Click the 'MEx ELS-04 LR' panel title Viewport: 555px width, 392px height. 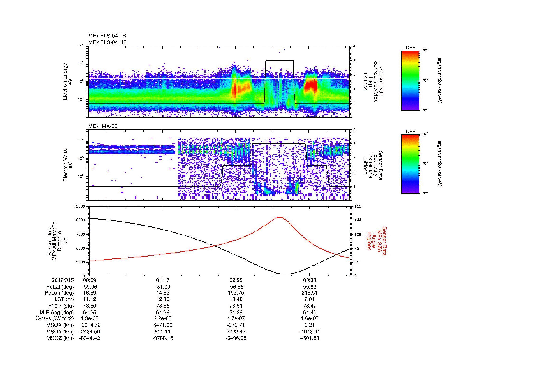pos(107,36)
